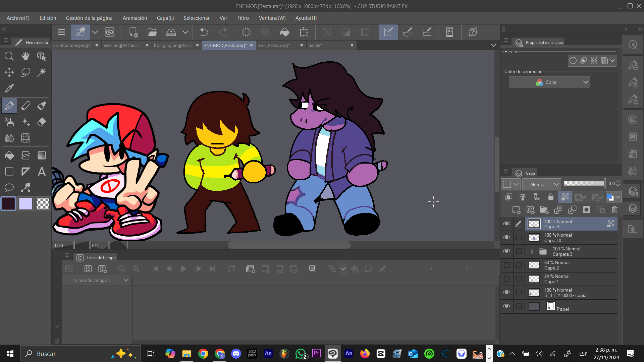Select the Text tool
Viewport: 644px width, 362px height.
pos(42,172)
